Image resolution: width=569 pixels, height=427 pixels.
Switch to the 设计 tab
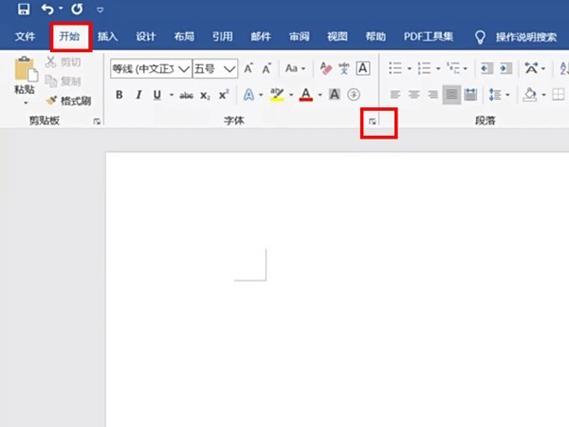(146, 37)
